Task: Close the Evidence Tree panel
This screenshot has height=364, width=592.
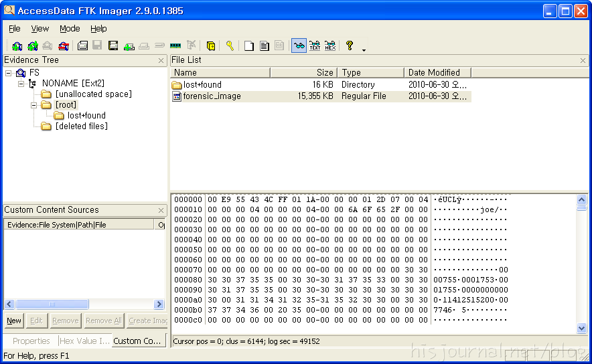Action: pos(161,60)
